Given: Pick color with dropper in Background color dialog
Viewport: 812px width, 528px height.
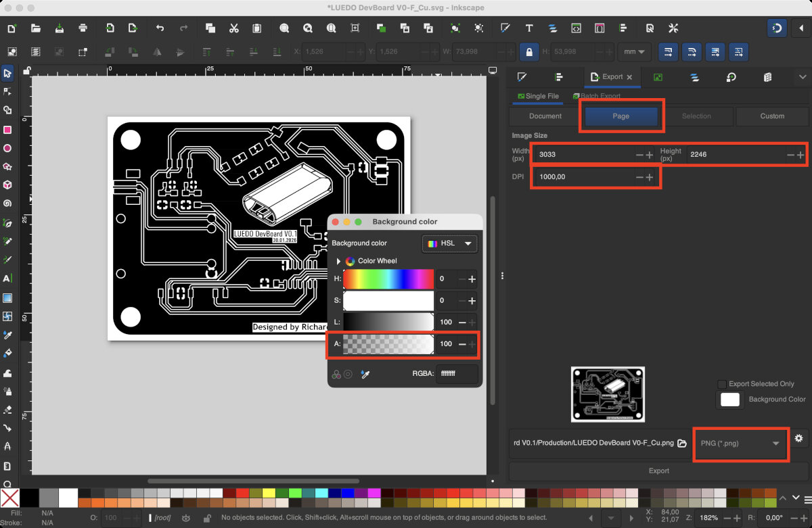Looking at the screenshot, I should point(365,373).
